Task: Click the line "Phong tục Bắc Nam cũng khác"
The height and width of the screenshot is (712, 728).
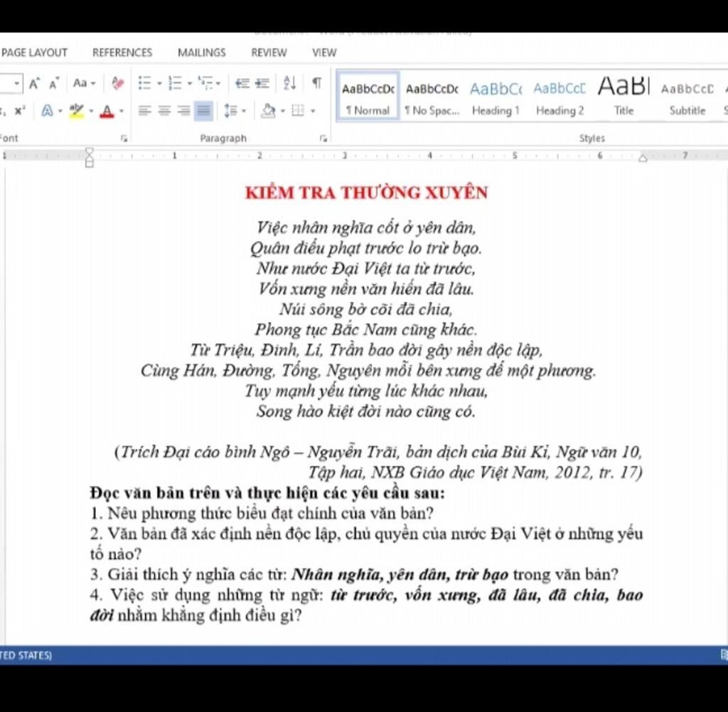Action: tap(366, 330)
